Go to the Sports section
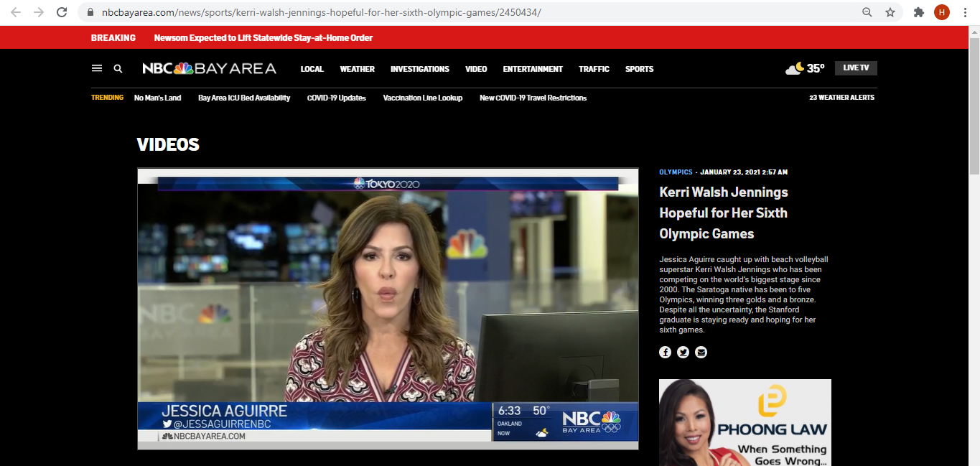980x466 pixels. (x=639, y=69)
